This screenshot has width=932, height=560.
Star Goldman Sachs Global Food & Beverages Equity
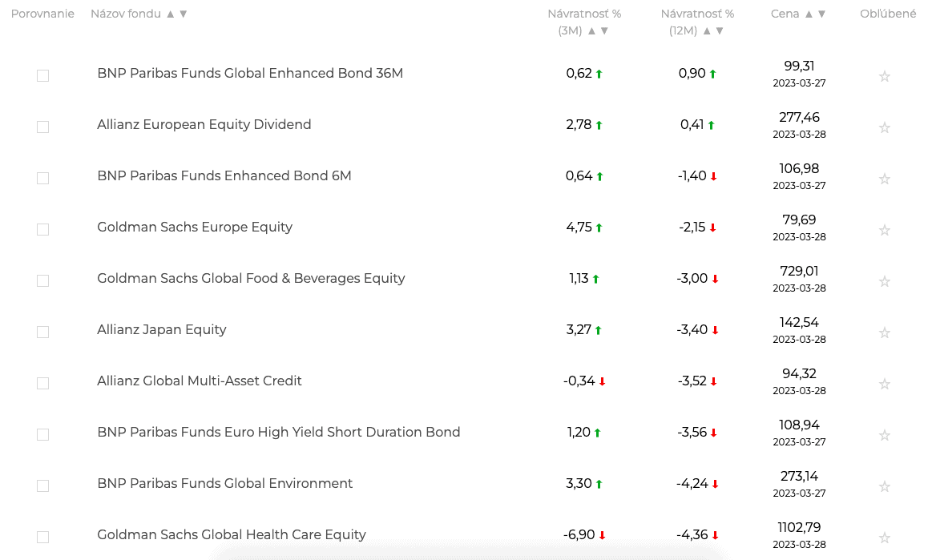coord(885,282)
